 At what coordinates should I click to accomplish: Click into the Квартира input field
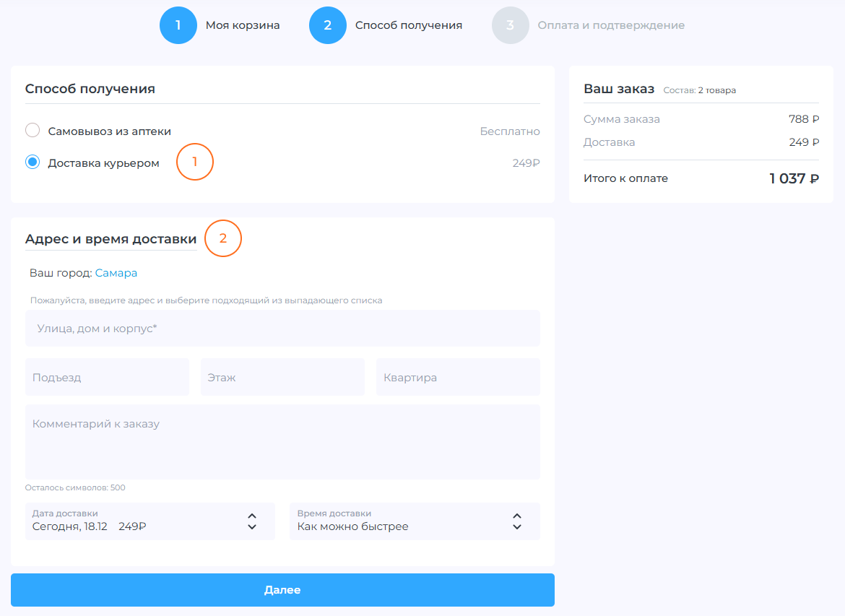pos(458,377)
